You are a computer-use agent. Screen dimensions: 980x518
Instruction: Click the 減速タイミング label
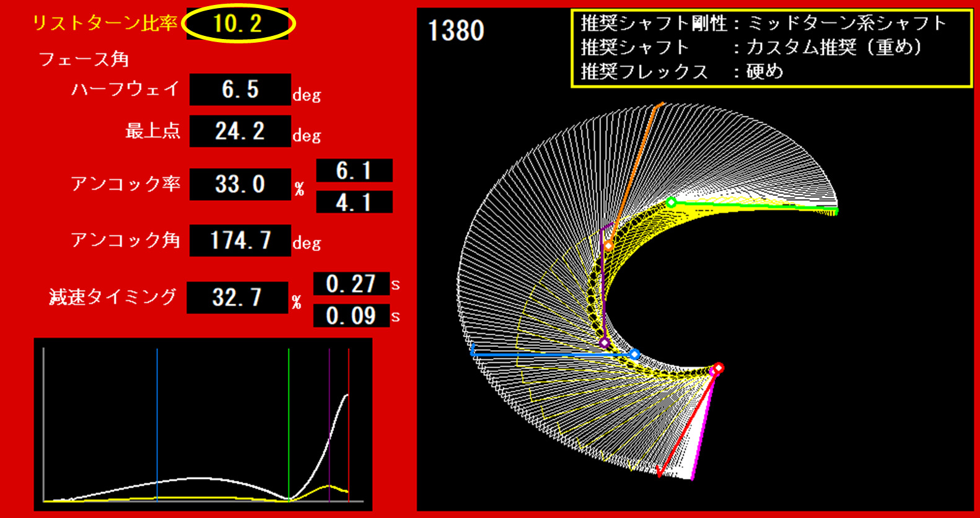(113, 297)
